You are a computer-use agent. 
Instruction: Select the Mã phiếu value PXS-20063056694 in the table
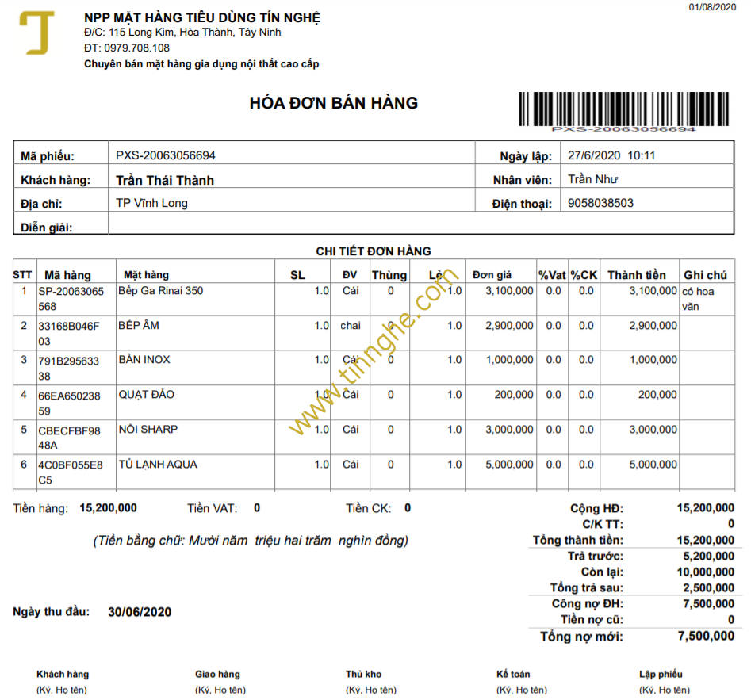[166, 155]
